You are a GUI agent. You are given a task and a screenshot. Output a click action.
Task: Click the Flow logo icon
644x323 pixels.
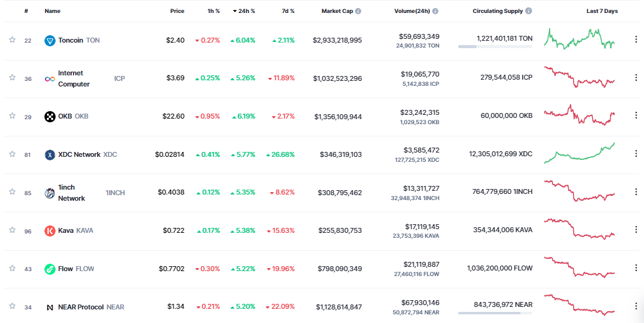[49, 269]
